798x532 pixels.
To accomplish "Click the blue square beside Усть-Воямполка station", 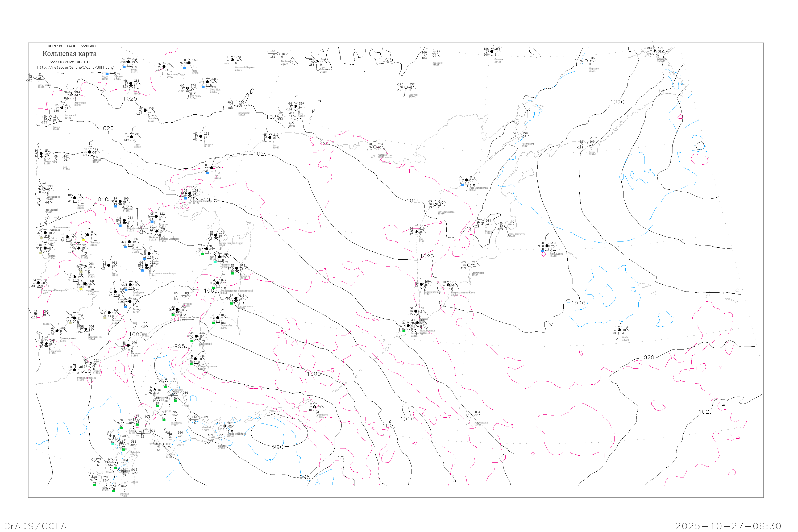I will coord(463,185).
